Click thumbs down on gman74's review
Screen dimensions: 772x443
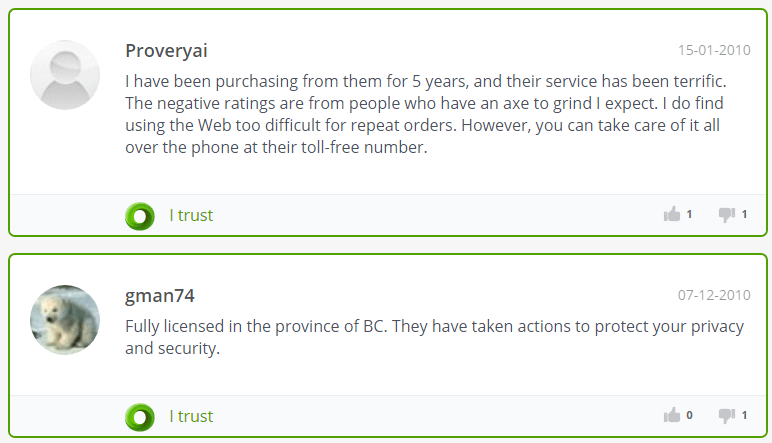[727, 415]
